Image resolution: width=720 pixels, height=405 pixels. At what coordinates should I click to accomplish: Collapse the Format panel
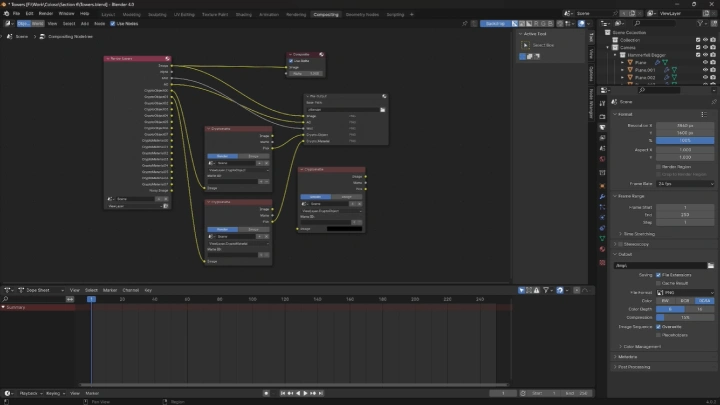pos(615,114)
